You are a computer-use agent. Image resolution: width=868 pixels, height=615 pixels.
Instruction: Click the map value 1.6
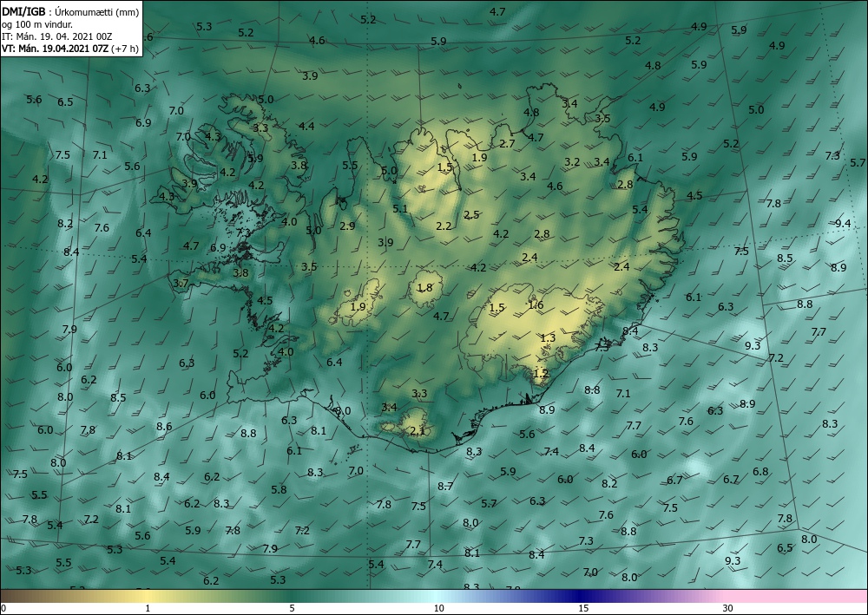pyautogui.click(x=536, y=305)
